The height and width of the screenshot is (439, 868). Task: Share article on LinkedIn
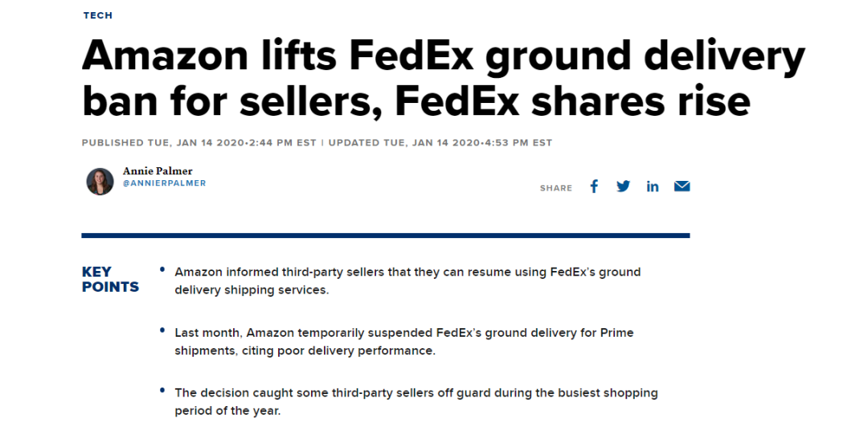653,187
